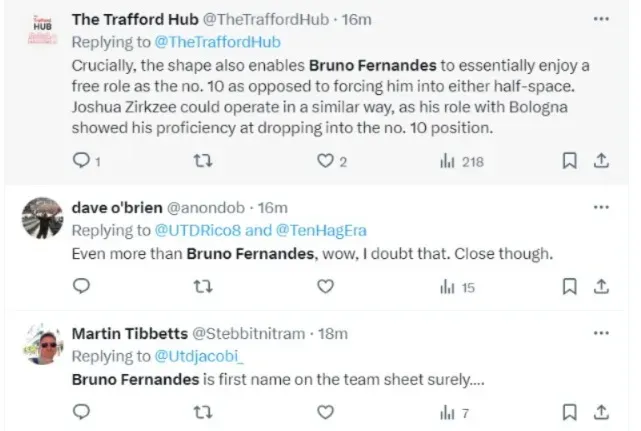The width and height of the screenshot is (641, 431).
Task: Reply to The Trafford Hub tweet
Action: [83, 161]
